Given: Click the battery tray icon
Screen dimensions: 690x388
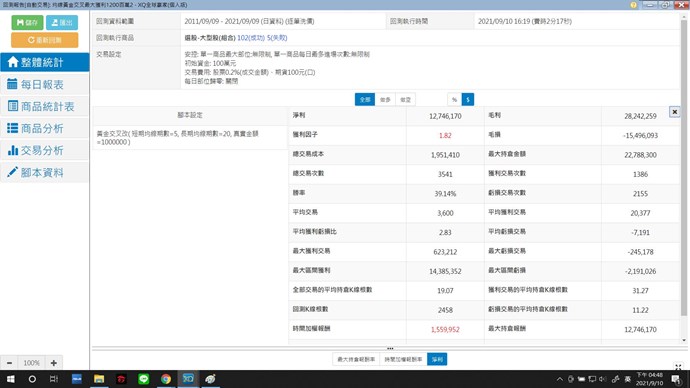Looking at the screenshot, I should coord(581,379).
